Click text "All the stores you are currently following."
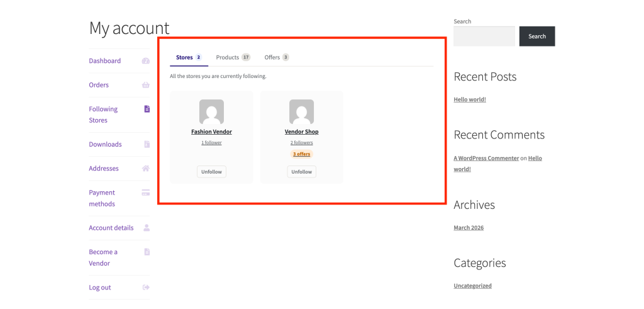The image size is (644, 309). coord(218,76)
